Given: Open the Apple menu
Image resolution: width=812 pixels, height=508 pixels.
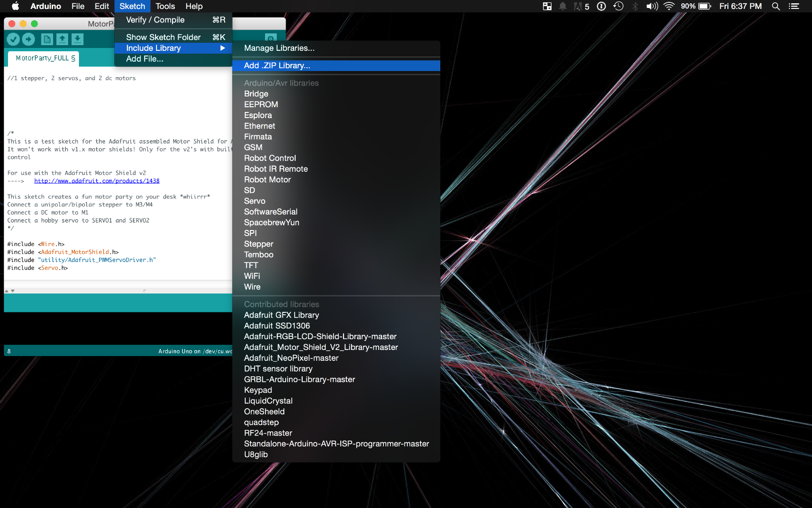Looking at the screenshot, I should point(15,6).
